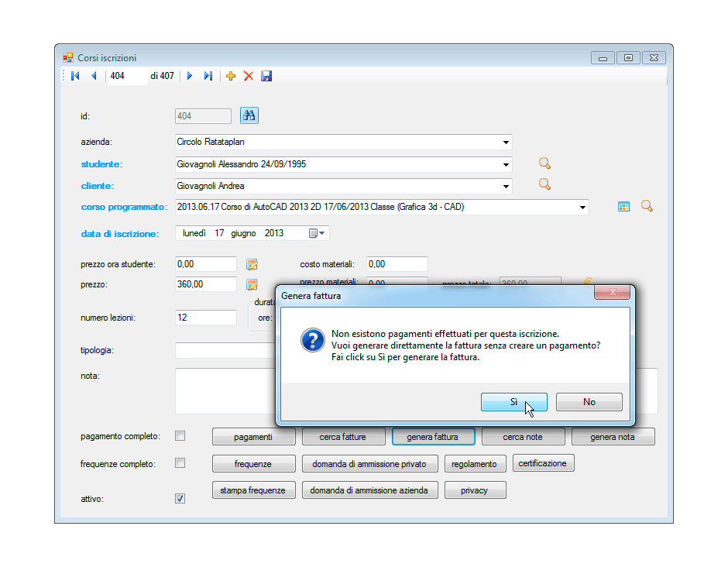Open frequenze button
This screenshot has width=728, height=567.
click(x=253, y=463)
